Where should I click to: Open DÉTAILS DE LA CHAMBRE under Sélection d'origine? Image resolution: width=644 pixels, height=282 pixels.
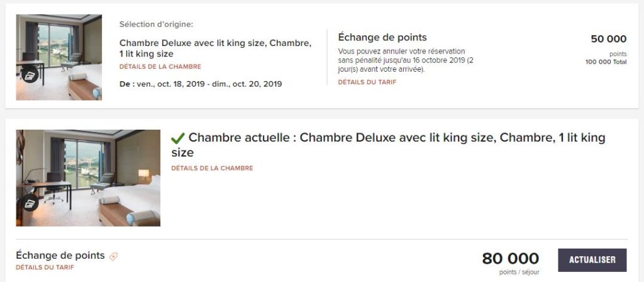point(160,67)
